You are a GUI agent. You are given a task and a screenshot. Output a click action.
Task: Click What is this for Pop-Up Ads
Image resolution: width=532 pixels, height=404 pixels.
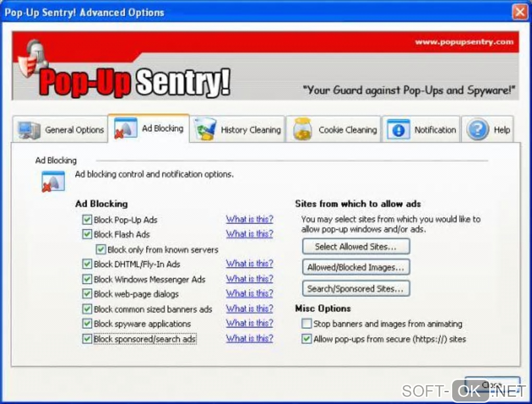pyautogui.click(x=250, y=219)
